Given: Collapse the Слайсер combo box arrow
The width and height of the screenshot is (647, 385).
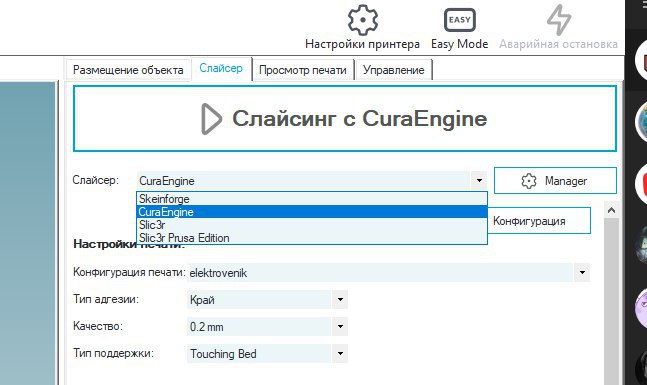Looking at the screenshot, I should click(479, 181).
